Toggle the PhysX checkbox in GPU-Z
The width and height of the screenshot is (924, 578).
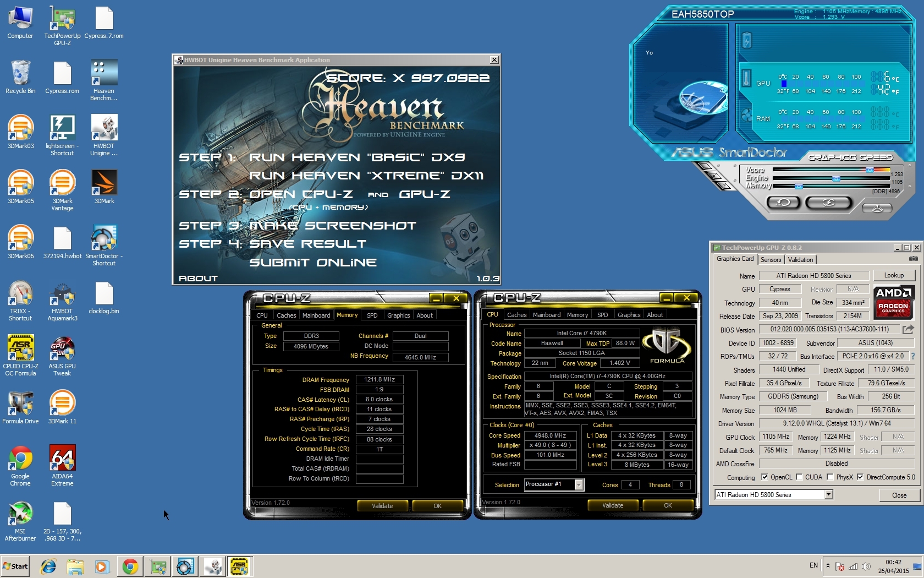830,477
